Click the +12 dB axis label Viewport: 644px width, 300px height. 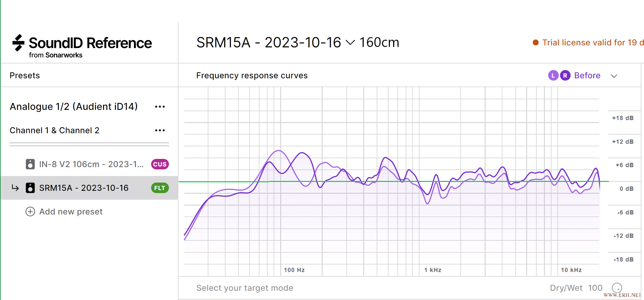point(623,142)
